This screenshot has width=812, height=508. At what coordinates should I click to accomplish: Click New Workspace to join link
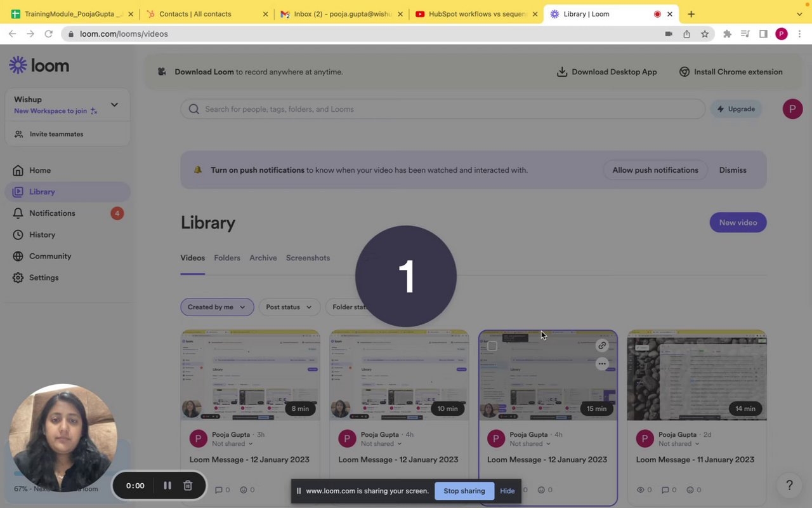(x=55, y=111)
